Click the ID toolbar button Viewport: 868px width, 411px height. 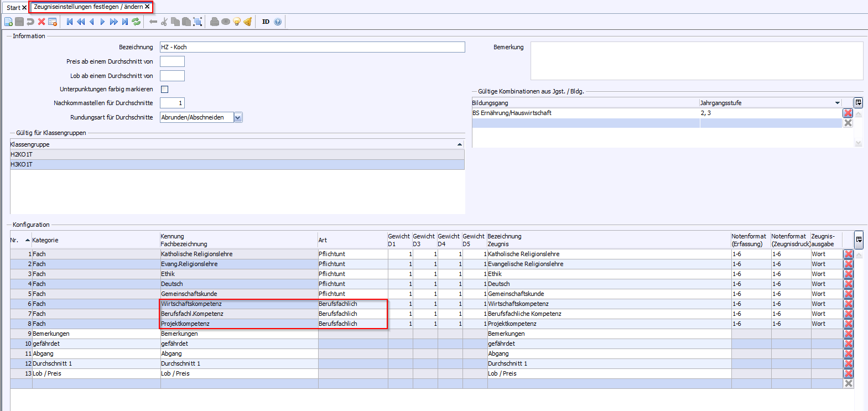pyautogui.click(x=266, y=22)
